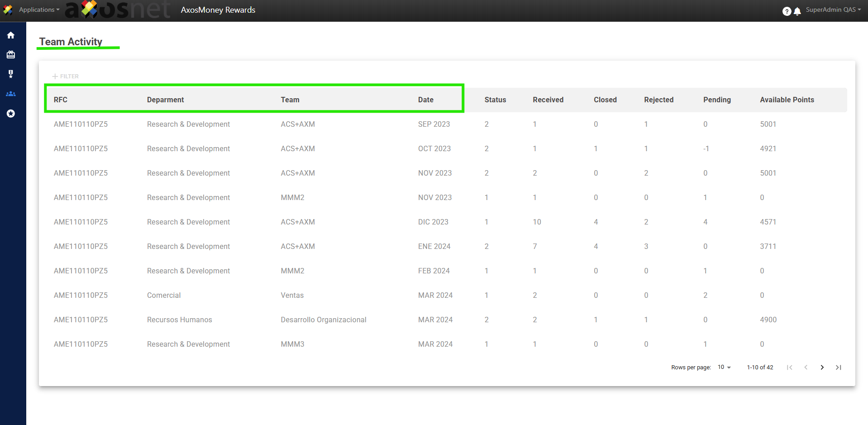Jump to last page of table
Image resolution: width=868 pixels, height=425 pixels.
(x=838, y=368)
